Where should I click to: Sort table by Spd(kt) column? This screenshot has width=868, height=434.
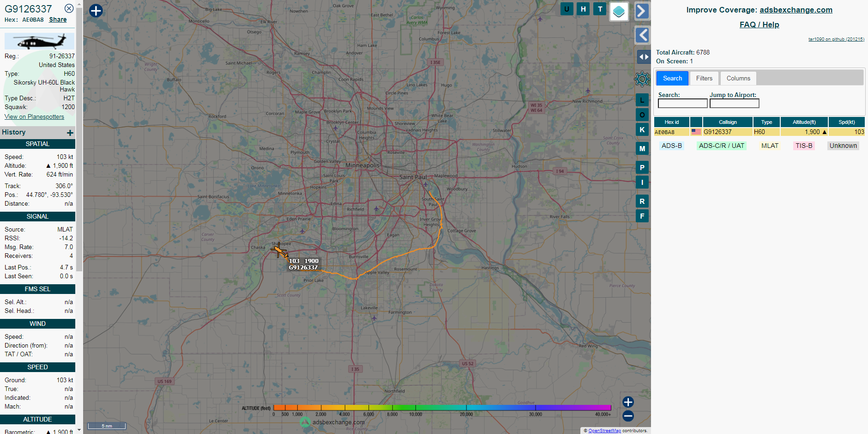tap(846, 122)
